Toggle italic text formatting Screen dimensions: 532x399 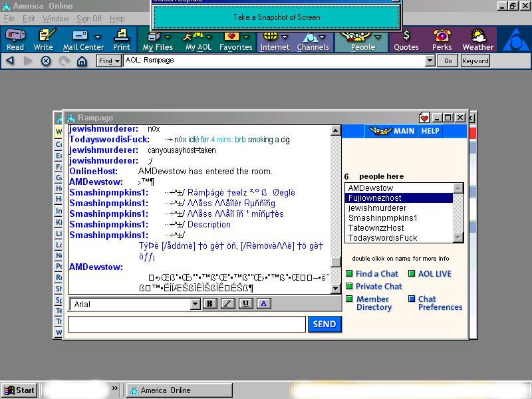[228, 304]
